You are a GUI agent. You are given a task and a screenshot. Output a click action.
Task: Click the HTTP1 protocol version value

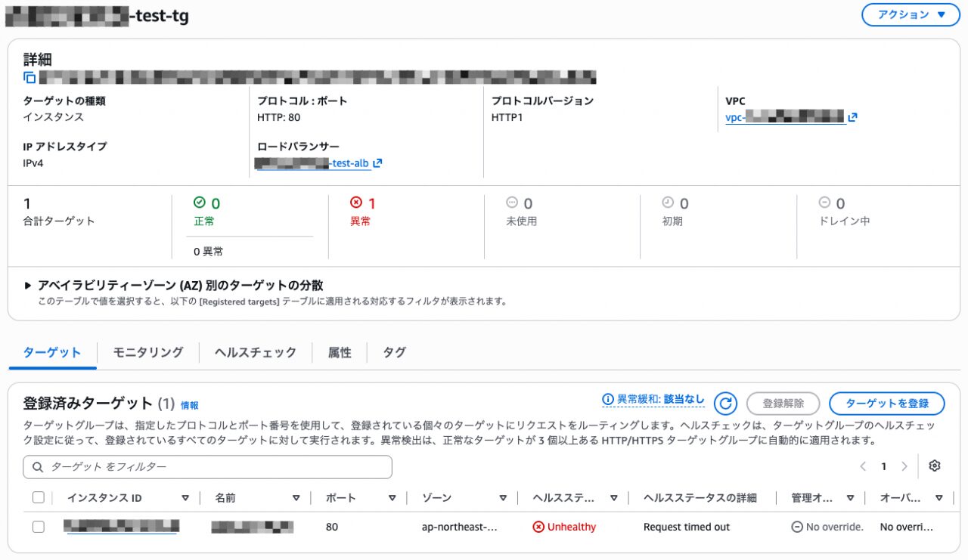[507, 117]
